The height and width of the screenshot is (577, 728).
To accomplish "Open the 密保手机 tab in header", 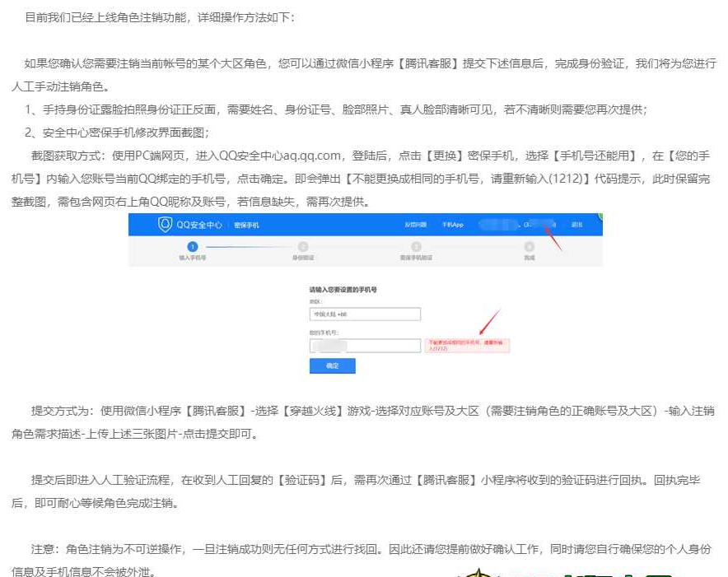I will 246,226.
